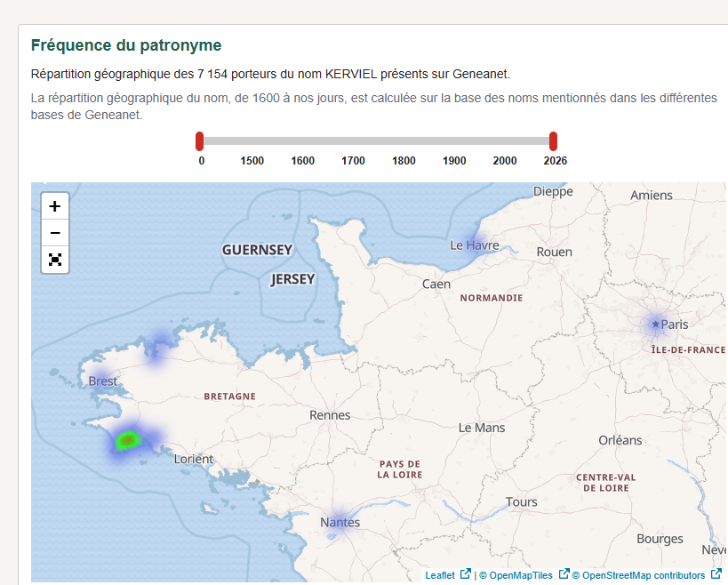Click the external-link icon after OpenMapTiles
This screenshot has height=585, width=728.
coord(563,574)
